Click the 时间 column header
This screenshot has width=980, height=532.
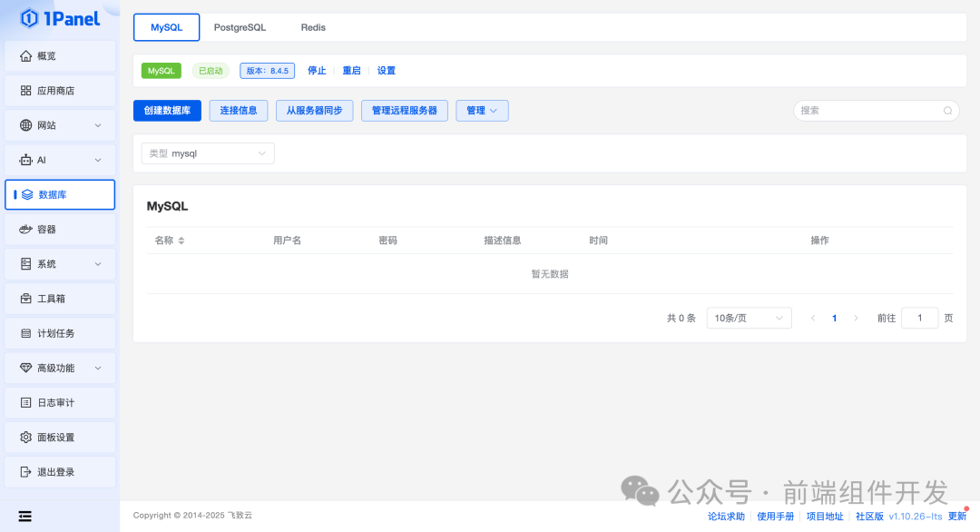(599, 241)
